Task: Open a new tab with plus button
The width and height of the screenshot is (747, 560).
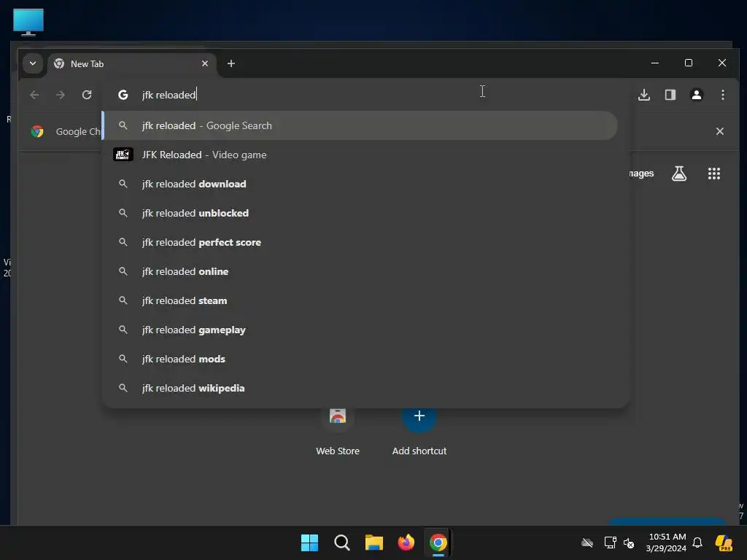Action: click(231, 63)
